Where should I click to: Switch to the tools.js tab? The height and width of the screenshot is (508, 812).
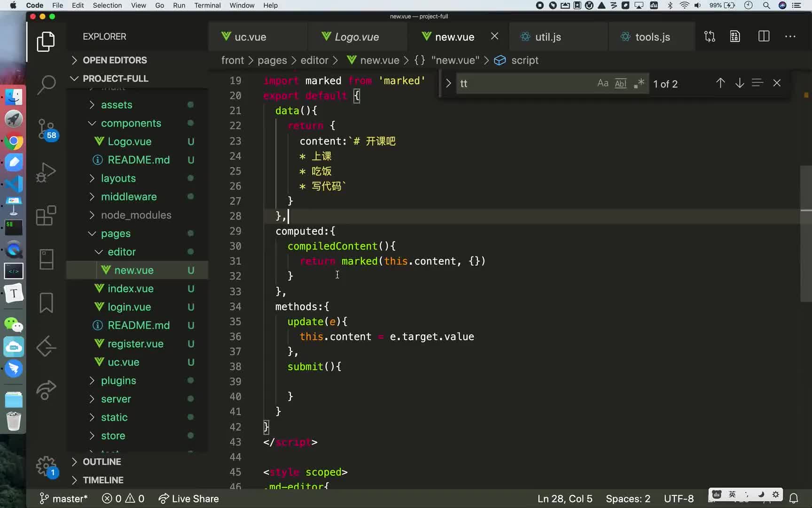pos(652,37)
